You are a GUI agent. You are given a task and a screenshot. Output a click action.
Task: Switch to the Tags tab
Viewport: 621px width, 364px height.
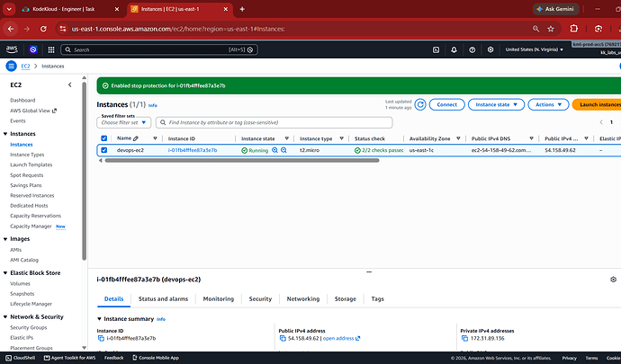(x=377, y=299)
